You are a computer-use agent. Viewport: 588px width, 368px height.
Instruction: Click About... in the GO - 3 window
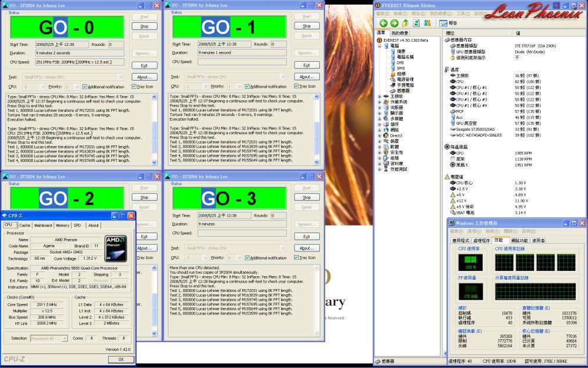[307, 248]
